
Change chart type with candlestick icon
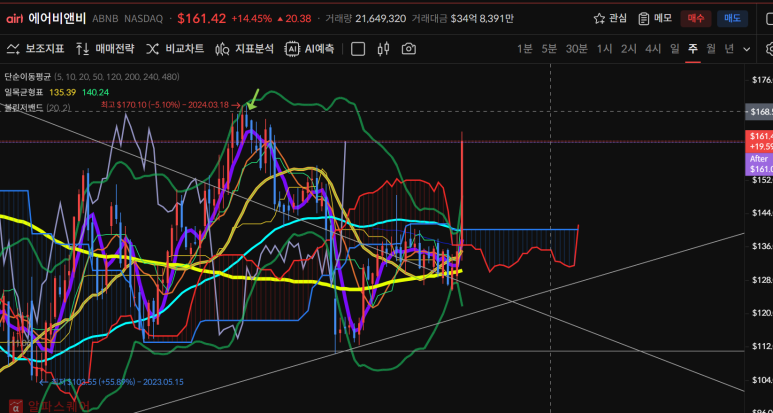[x=384, y=49]
